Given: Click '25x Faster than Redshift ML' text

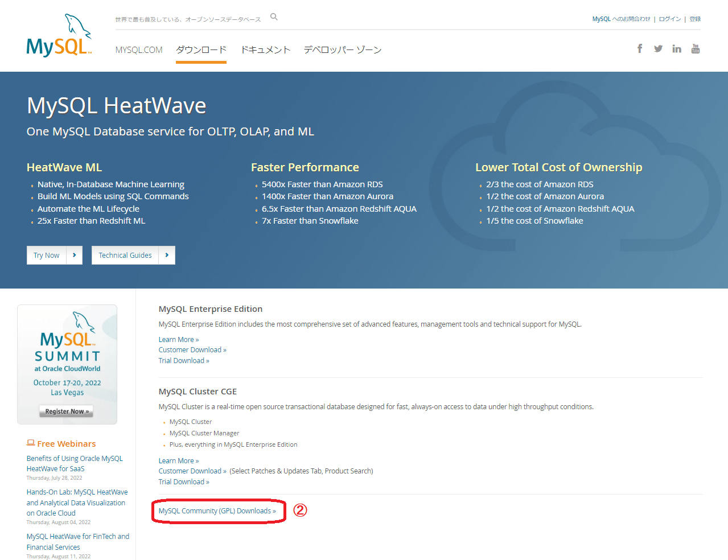Looking at the screenshot, I should [x=92, y=221].
